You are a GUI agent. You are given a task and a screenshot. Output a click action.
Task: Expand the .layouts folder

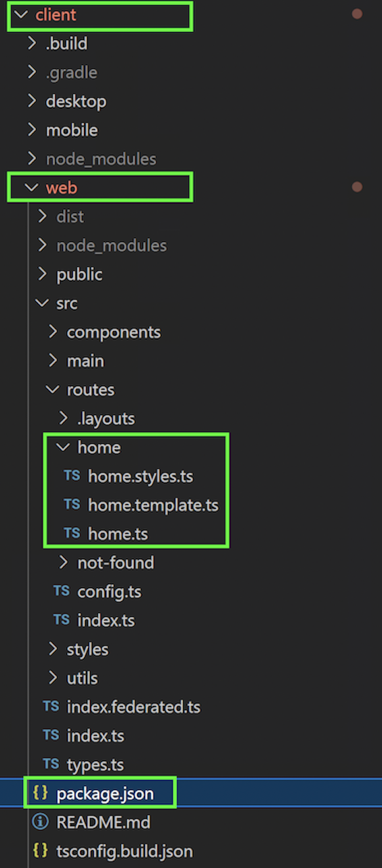[63, 418]
